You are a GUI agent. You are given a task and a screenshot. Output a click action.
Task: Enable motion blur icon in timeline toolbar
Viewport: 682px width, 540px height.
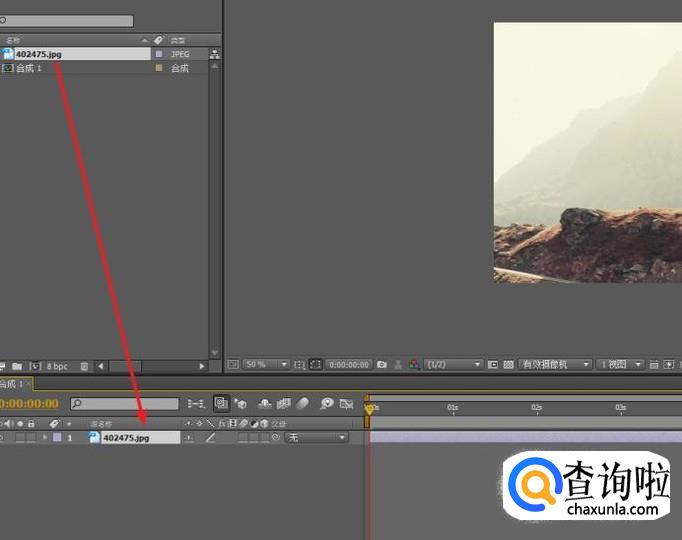click(303, 404)
